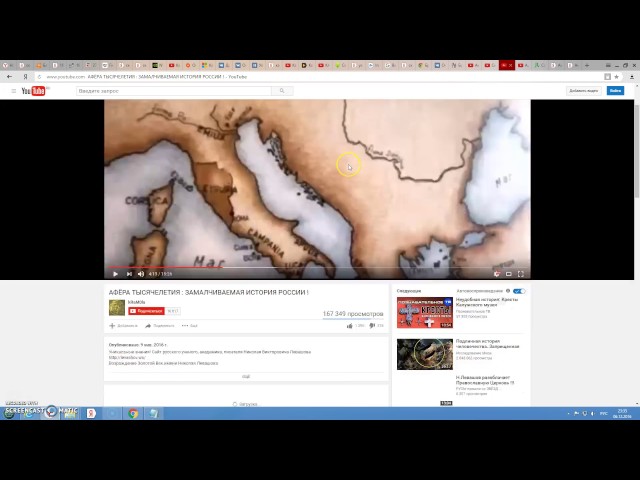Image resolution: width=640 pixels, height=480 pixels.
Task: Mute the video volume
Action: pyautogui.click(x=140, y=273)
